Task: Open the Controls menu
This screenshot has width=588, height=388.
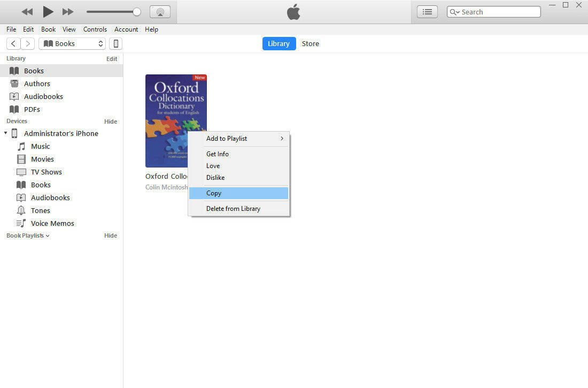Action: coord(95,29)
